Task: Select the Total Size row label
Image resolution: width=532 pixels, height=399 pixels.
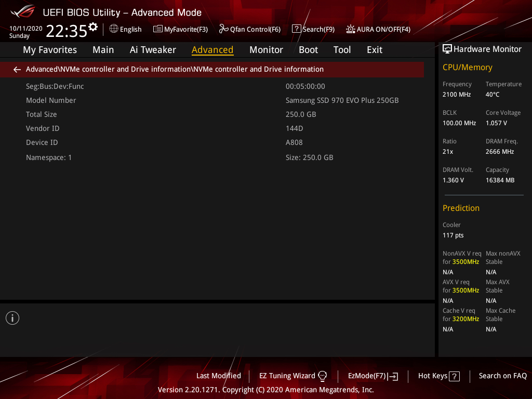Action: coord(42,114)
